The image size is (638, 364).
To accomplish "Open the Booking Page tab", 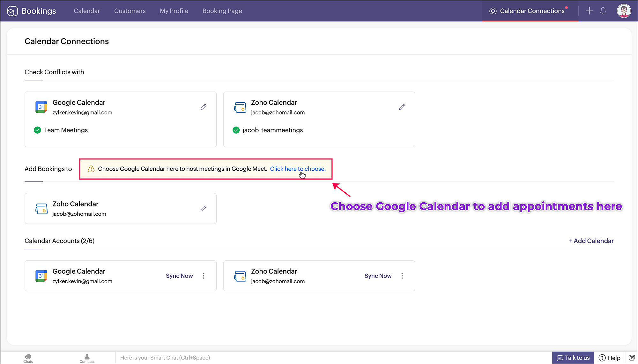I will (222, 11).
